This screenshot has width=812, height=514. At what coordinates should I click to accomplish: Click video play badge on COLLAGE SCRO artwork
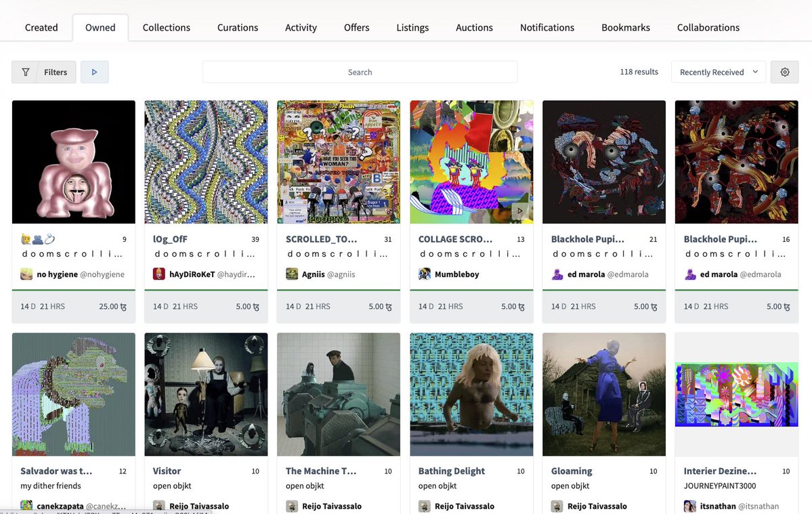pos(520,211)
